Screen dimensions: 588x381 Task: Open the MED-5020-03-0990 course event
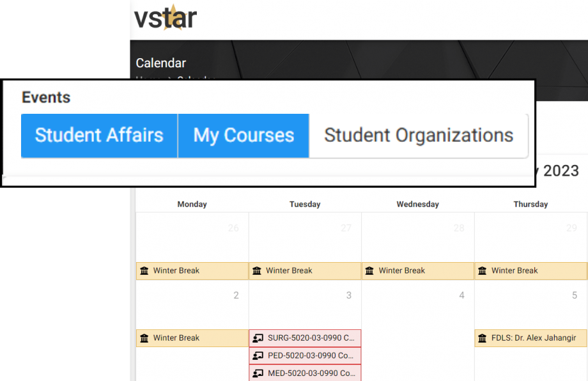(x=305, y=373)
